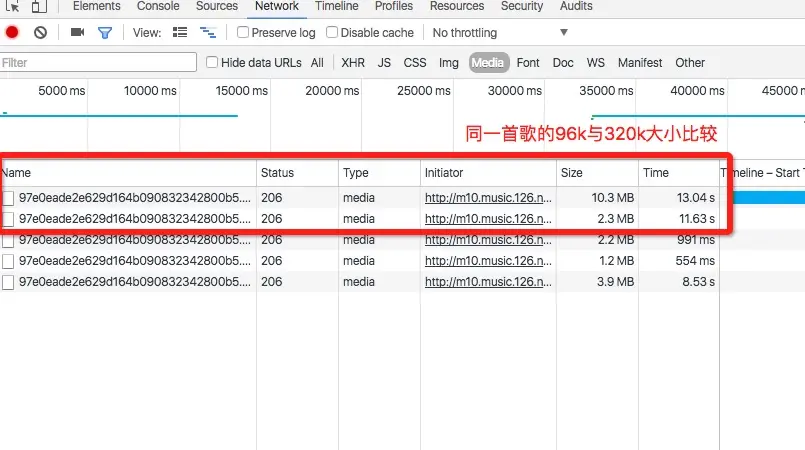805x450 pixels.
Task: Open initiator link in the 554 ms row
Action: [x=488, y=261]
